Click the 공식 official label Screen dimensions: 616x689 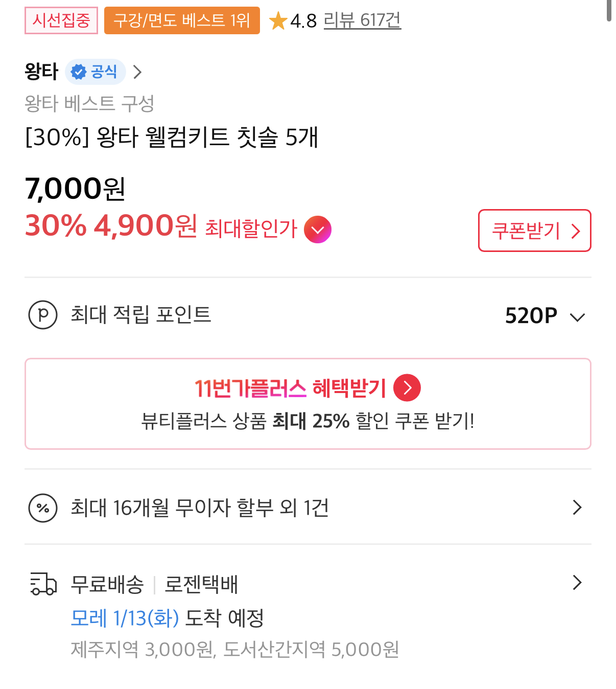[104, 72]
